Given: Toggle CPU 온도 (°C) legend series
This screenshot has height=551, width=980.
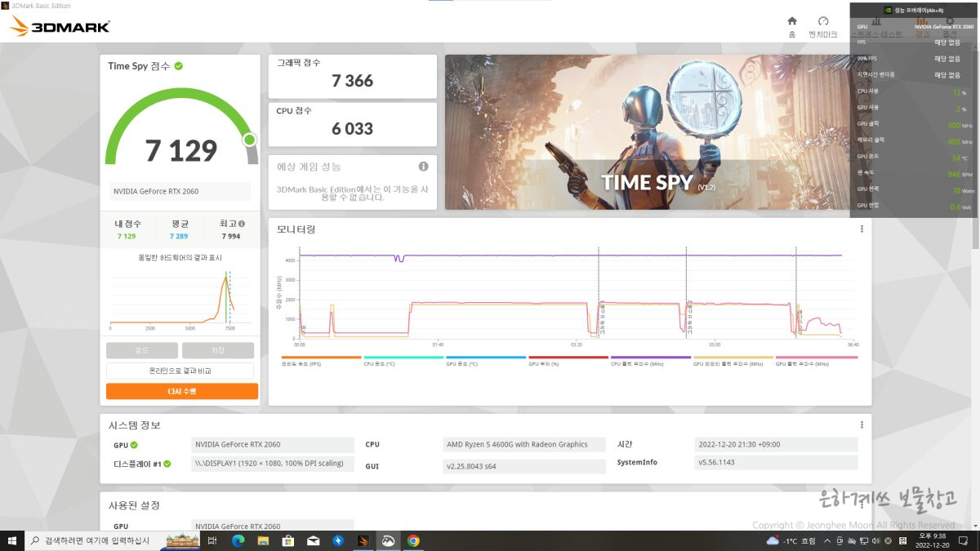Looking at the screenshot, I should click(403, 361).
